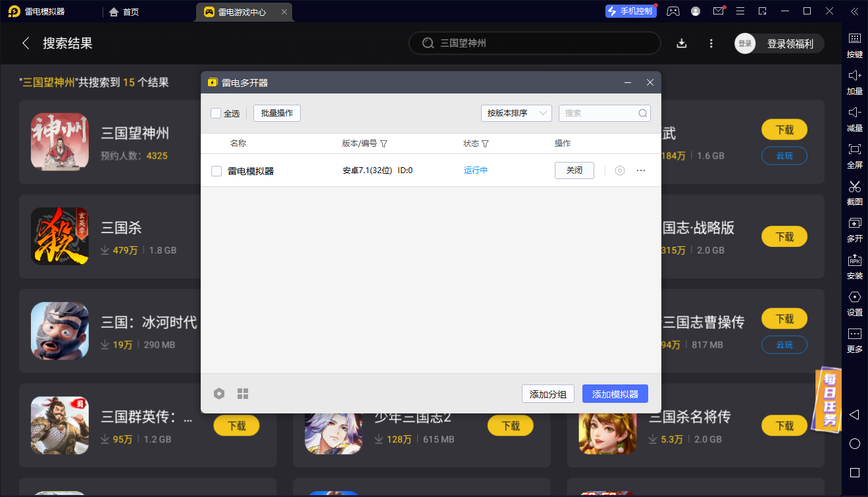Check the 全选 select-all checkbox
The image size is (868, 497).
(x=215, y=113)
